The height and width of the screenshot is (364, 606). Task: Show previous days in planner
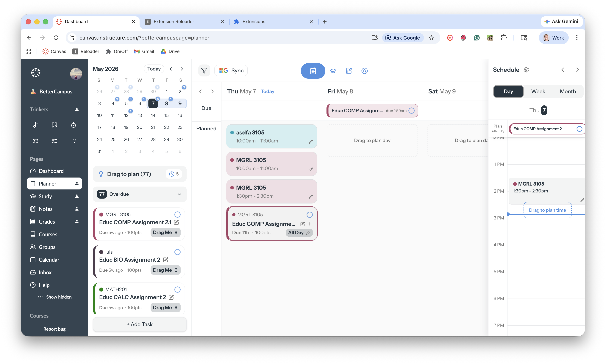point(200,92)
